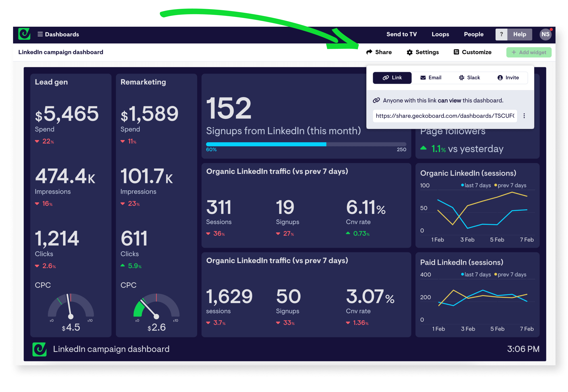Select the Slack sharing icon
Screen dimensions: 568x392
461,78
